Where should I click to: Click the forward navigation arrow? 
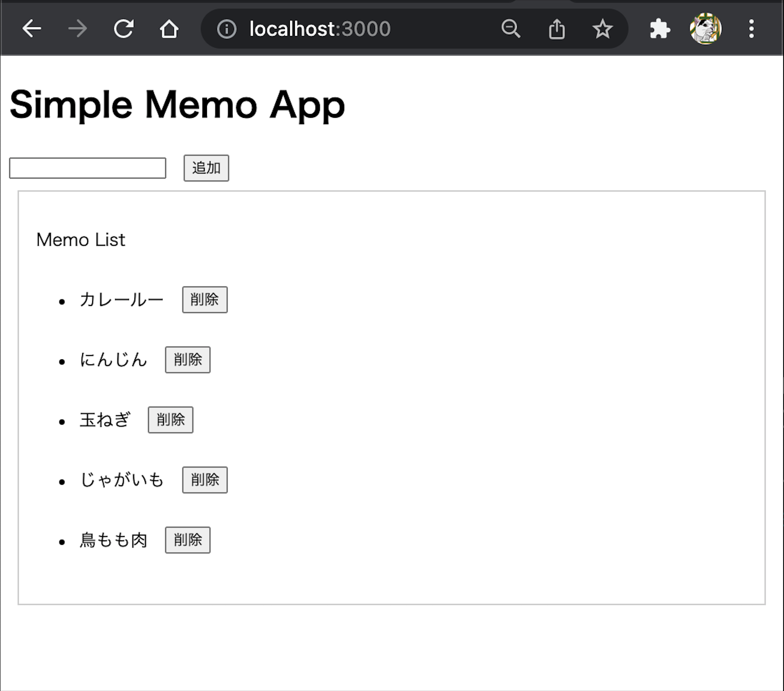[78, 28]
